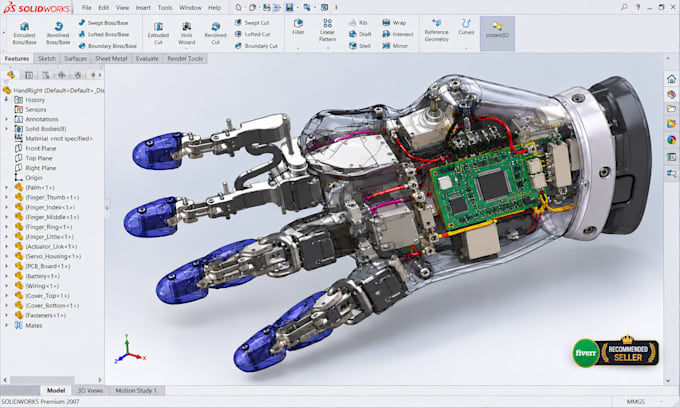
Task: Open the File menu
Action: [x=87, y=7]
